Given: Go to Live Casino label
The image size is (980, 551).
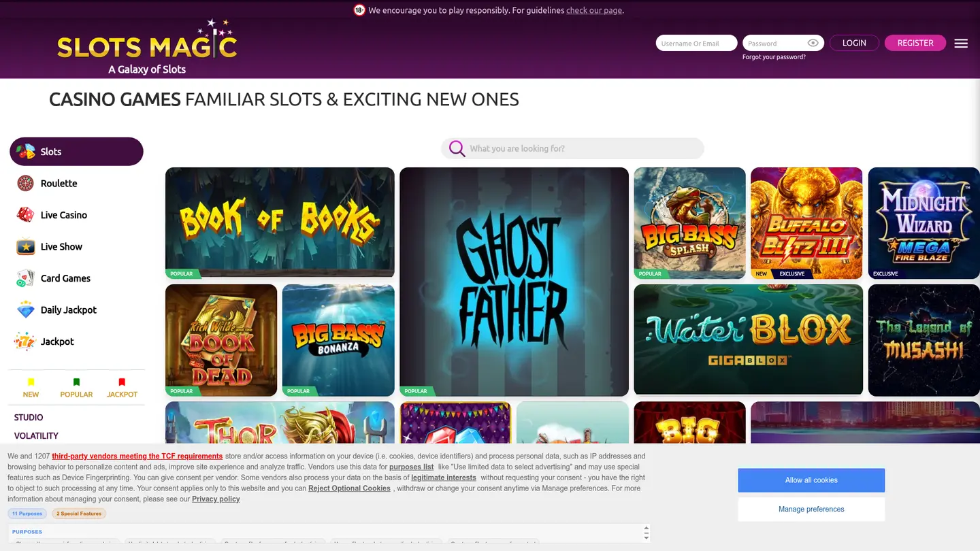Looking at the screenshot, I should coord(64,215).
